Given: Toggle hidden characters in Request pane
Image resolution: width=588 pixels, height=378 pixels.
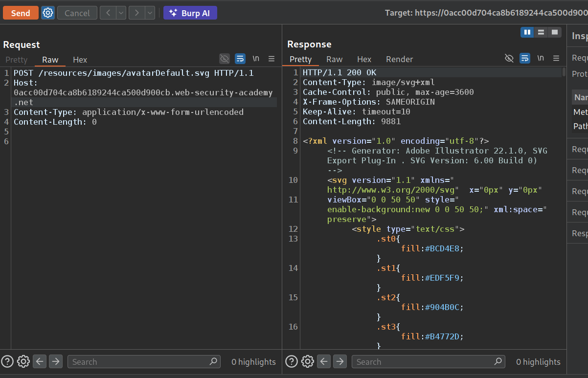Looking at the screenshot, I should point(225,59).
